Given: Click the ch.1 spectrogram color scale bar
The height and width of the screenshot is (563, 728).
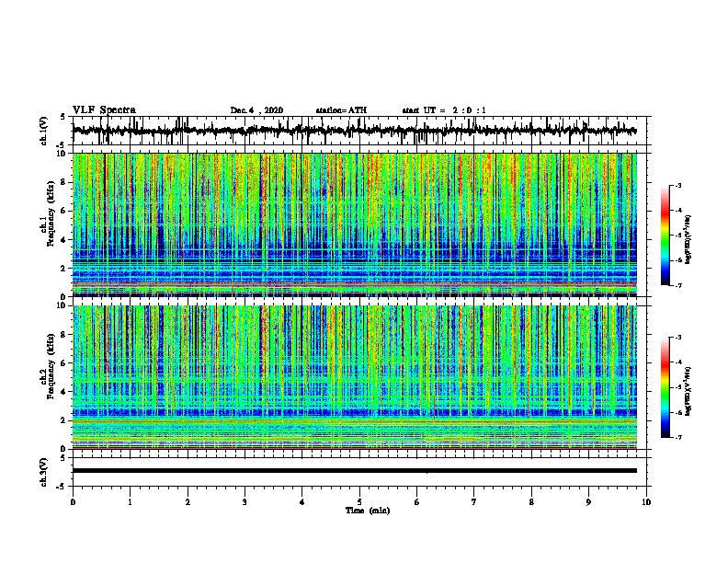Looking at the screenshot, I should (x=665, y=236).
